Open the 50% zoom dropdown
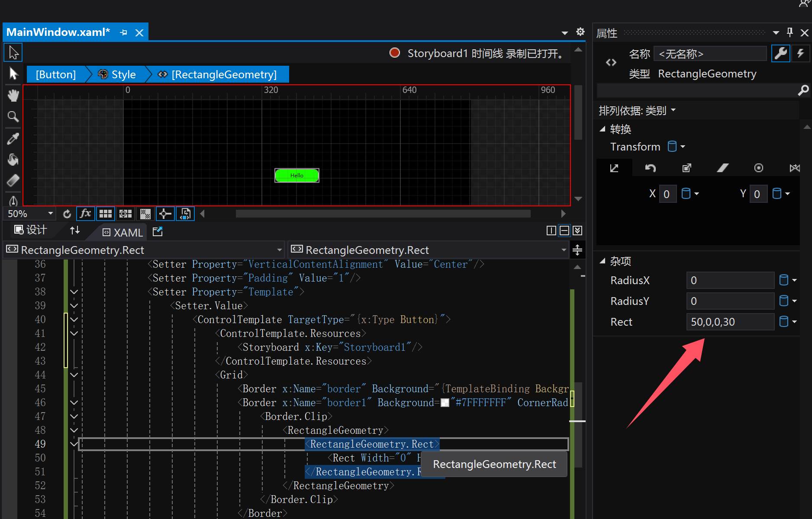Screen dimensions: 812x519 (x=50, y=214)
